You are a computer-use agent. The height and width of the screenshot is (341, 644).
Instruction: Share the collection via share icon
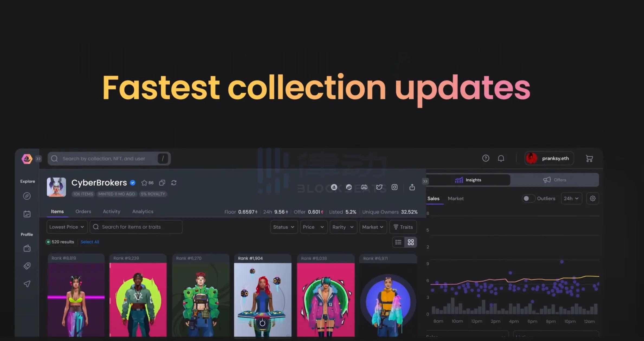[x=412, y=187]
